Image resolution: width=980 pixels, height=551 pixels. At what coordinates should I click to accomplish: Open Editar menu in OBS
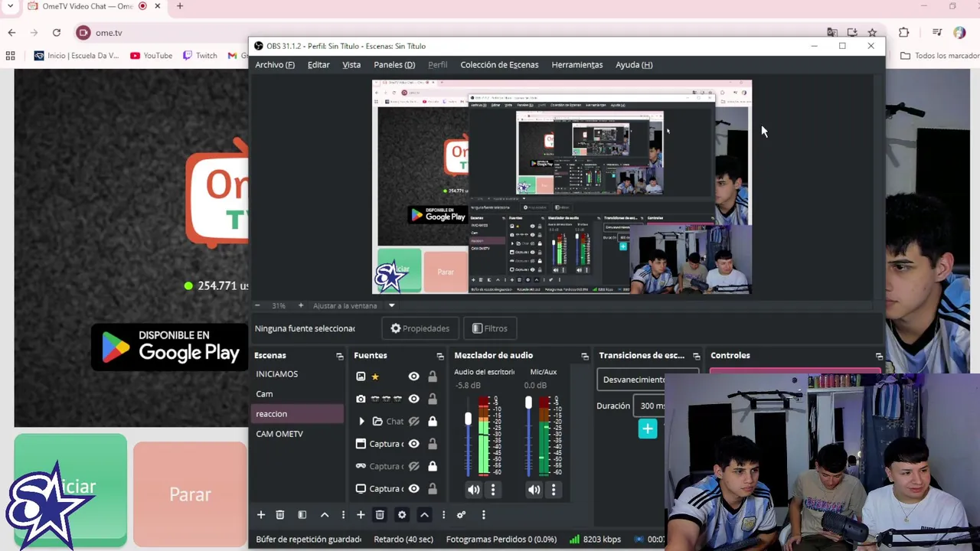pos(318,65)
